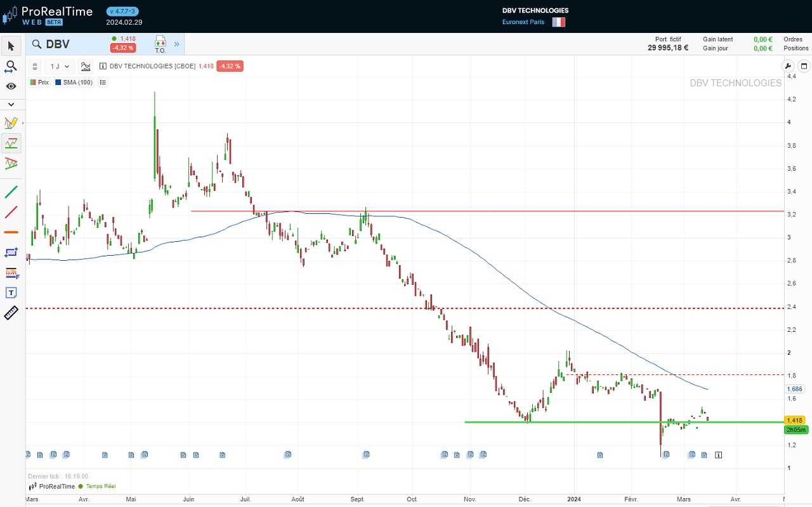Open chart settings wrench icon
812x507 pixels.
coord(789,66)
